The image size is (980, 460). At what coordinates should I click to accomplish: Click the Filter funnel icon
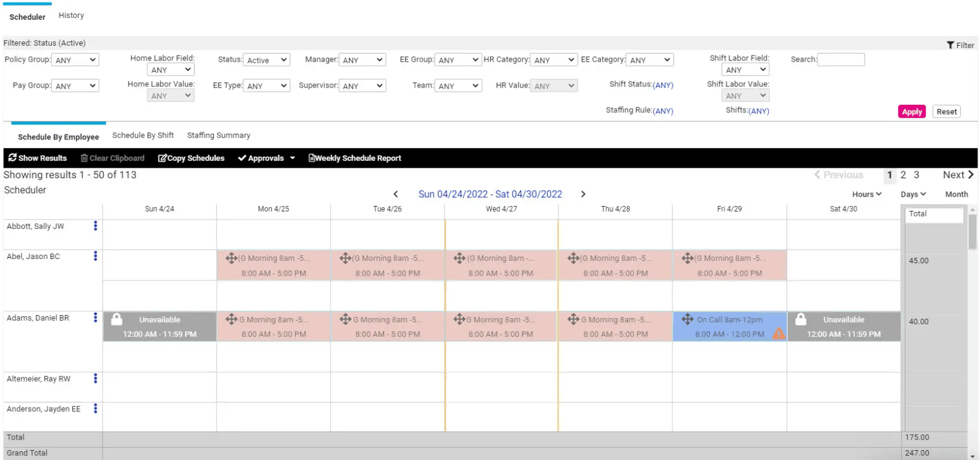tap(950, 45)
